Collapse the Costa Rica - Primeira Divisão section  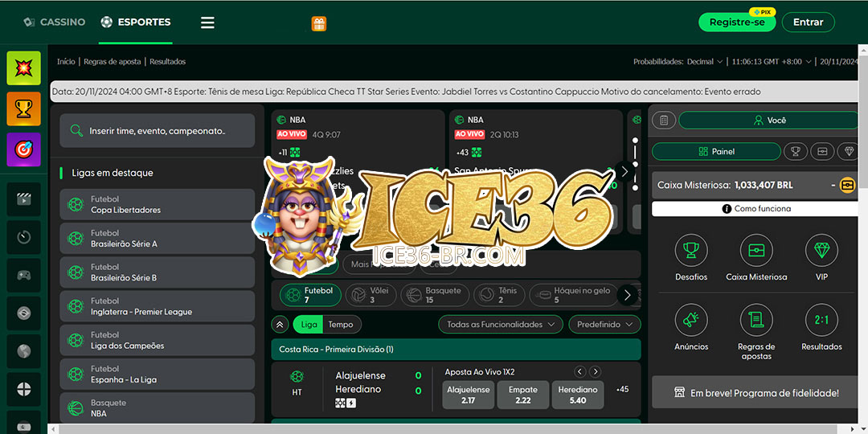457,350
